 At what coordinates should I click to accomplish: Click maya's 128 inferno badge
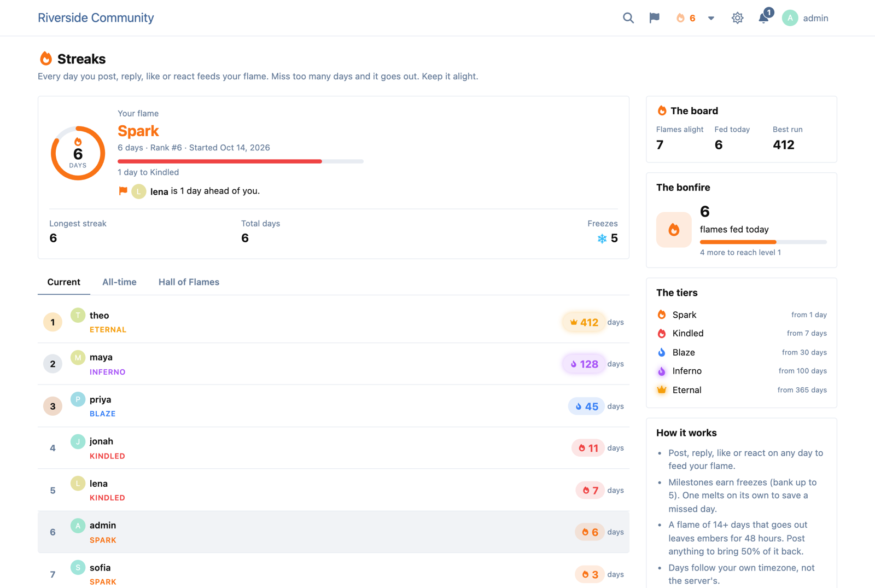click(x=584, y=364)
